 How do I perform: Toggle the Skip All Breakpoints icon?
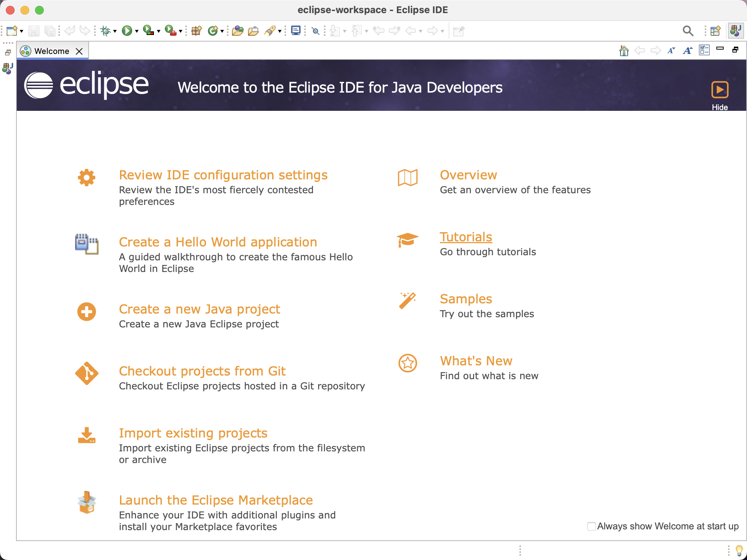click(316, 31)
